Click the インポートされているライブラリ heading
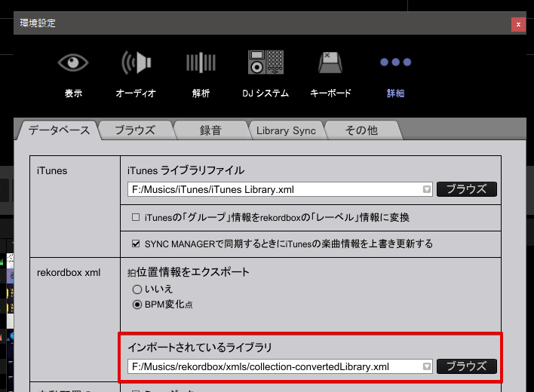 pos(200,347)
